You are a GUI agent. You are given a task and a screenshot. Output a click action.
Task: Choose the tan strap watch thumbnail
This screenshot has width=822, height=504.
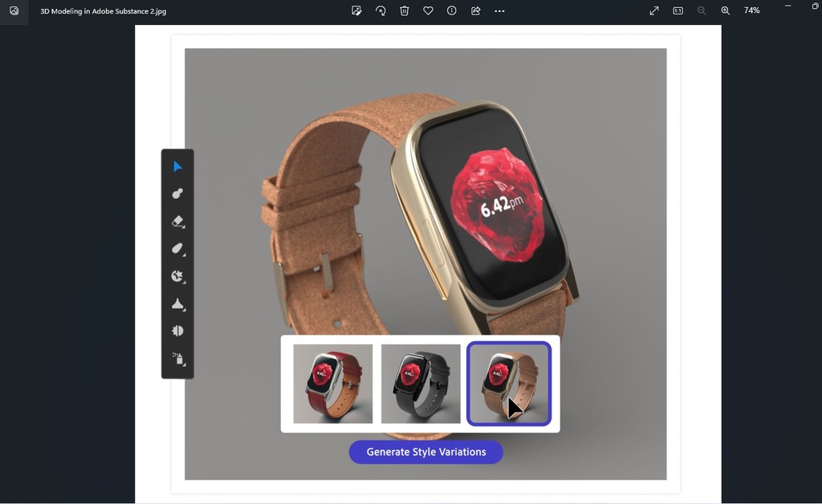tap(508, 384)
